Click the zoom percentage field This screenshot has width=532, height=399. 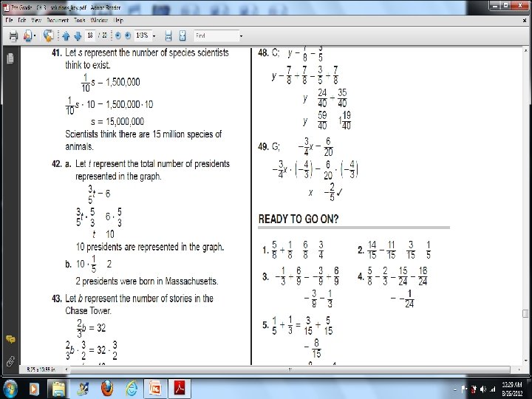142,35
